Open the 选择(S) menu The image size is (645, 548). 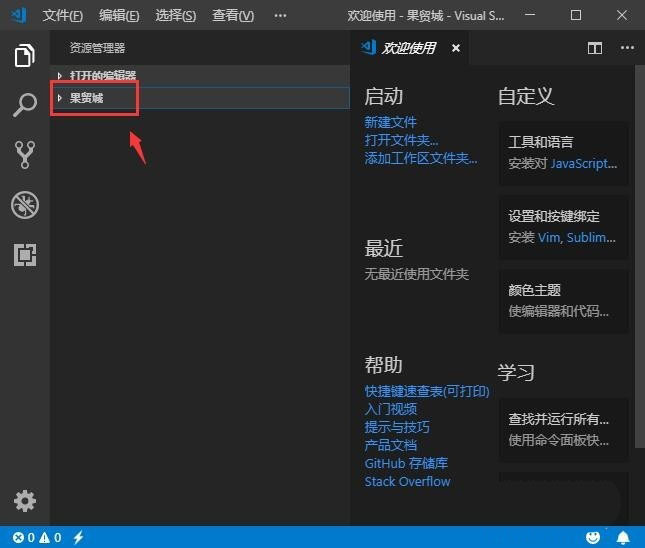(176, 16)
